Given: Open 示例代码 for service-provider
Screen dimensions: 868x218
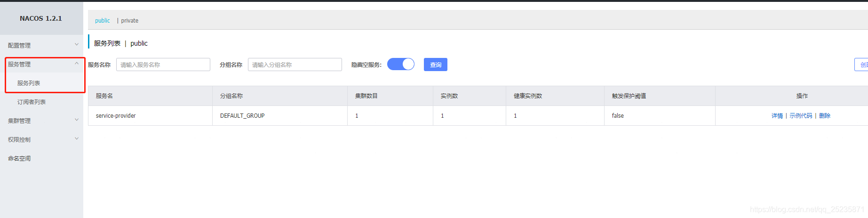Looking at the screenshot, I should coord(801,115).
